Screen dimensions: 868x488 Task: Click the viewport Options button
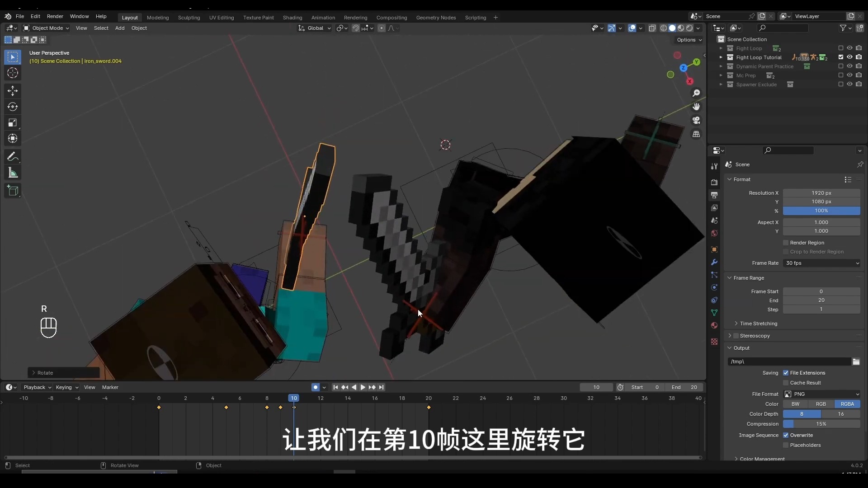[x=689, y=40]
